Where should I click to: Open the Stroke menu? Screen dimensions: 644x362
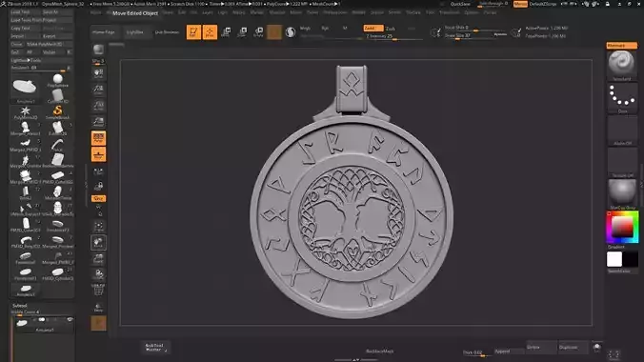click(394, 12)
